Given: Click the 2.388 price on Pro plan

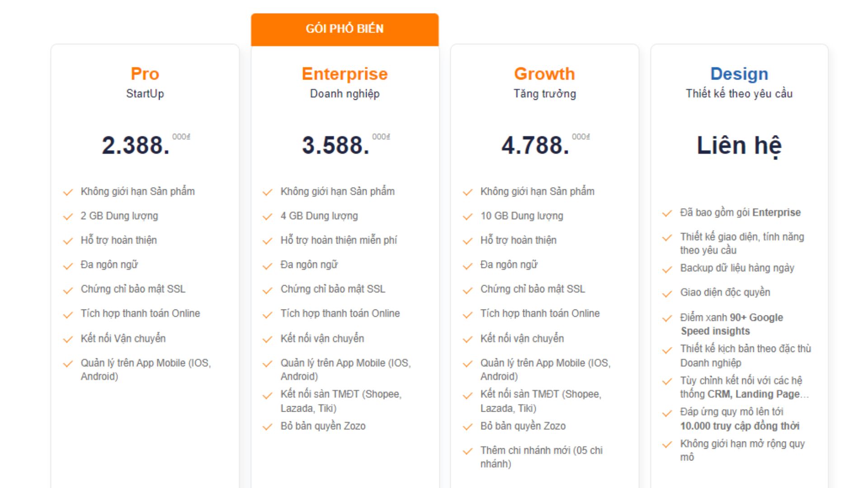Looking at the screenshot, I should 136,145.
